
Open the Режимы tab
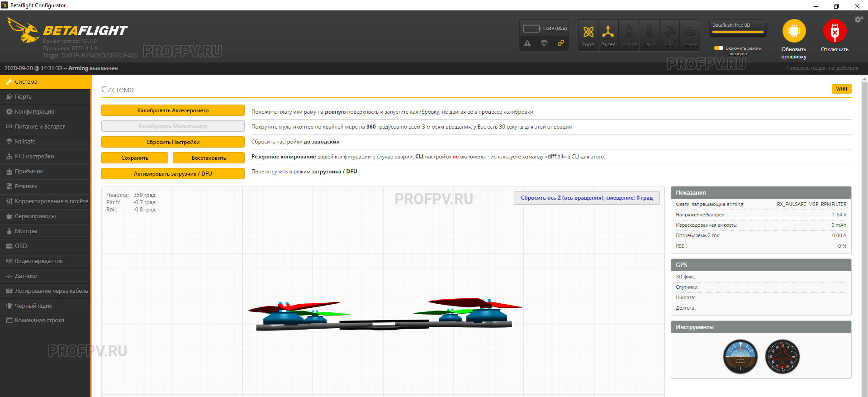pos(45,187)
